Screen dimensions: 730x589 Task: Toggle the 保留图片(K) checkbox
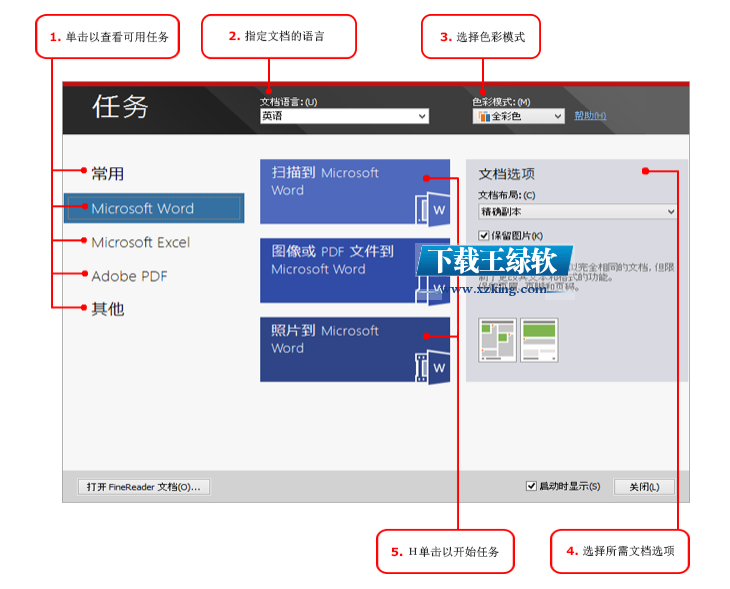click(x=484, y=235)
